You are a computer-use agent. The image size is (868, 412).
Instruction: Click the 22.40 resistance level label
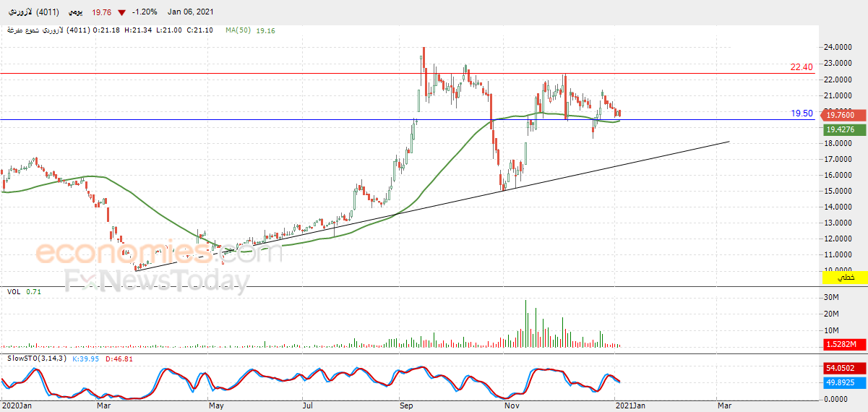coord(802,67)
